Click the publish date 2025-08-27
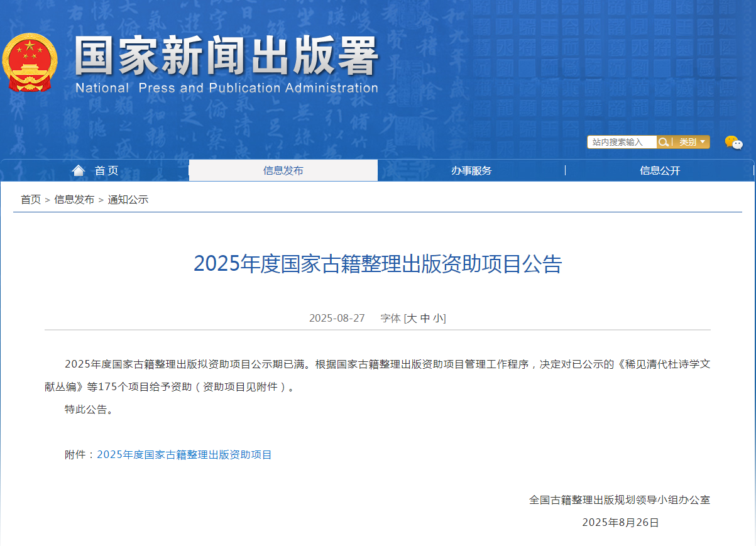756x546 pixels. (337, 319)
